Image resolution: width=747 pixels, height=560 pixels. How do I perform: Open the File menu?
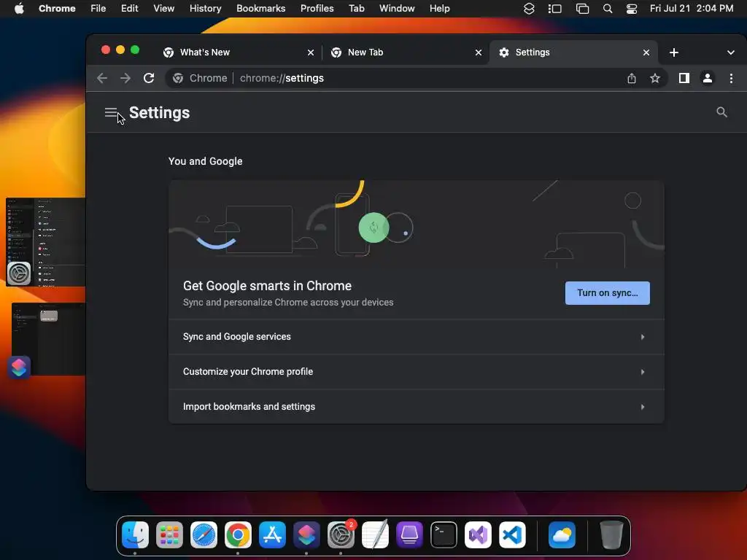(x=98, y=9)
